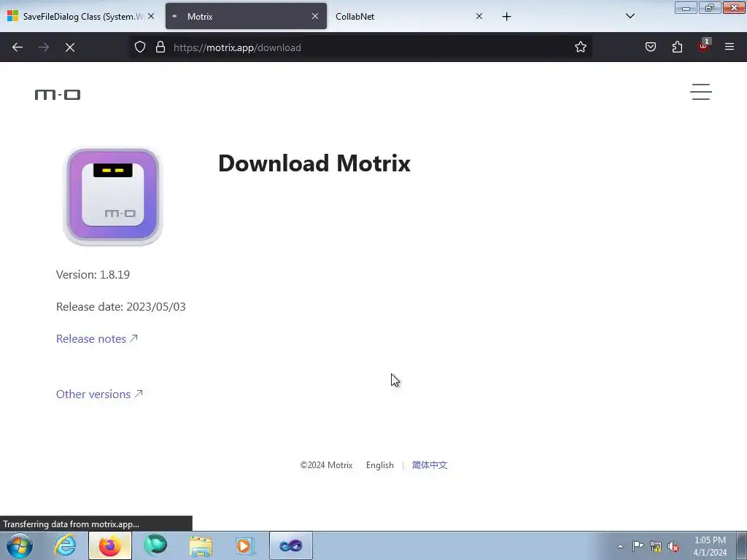The height and width of the screenshot is (560, 747).
Task: Stop loading the current page
Action: click(70, 47)
